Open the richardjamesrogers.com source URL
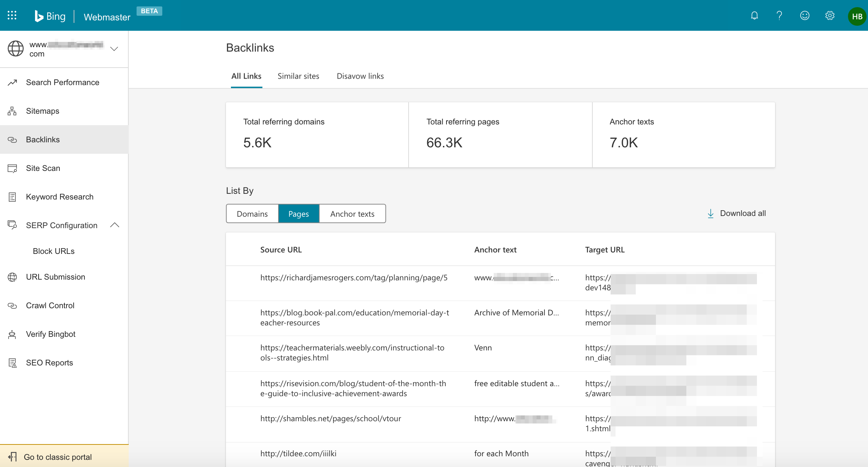868x467 pixels. click(x=354, y=278)
